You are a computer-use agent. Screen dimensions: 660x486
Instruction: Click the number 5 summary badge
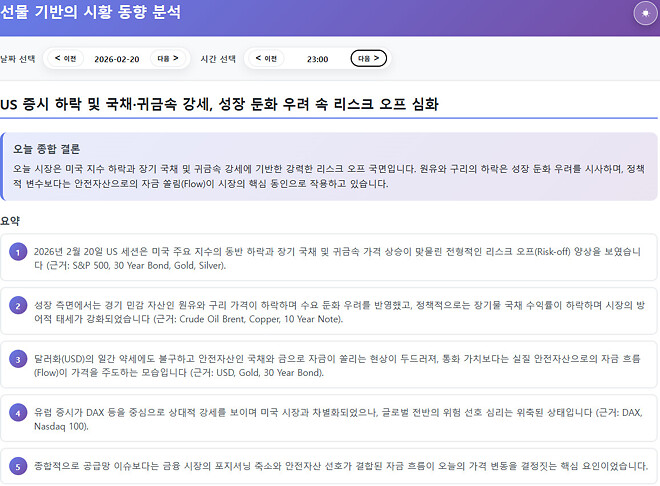pyautogui.click(x=18, y=466)
